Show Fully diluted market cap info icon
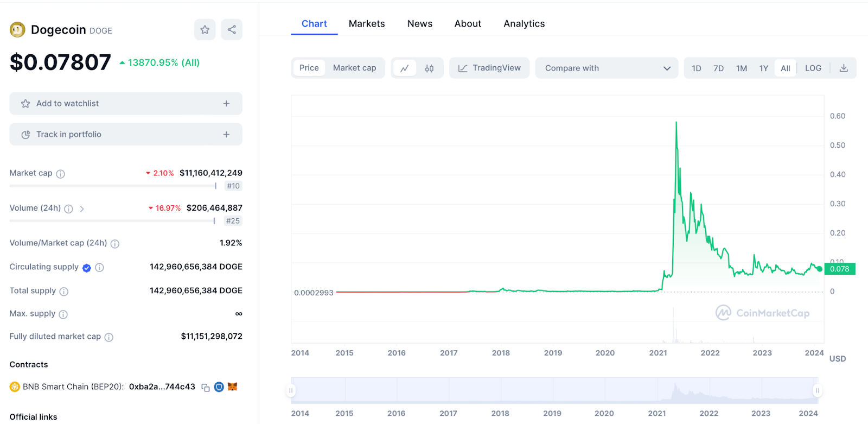Screen dimensions: 868x424 coord(109,337)
